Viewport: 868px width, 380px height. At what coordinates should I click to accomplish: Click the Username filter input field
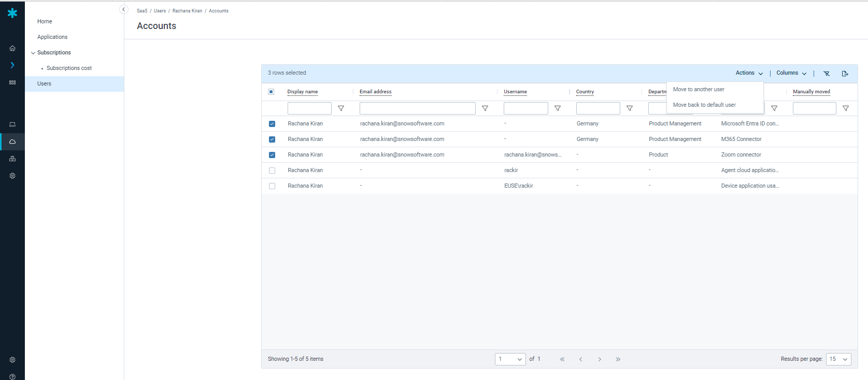525,108
